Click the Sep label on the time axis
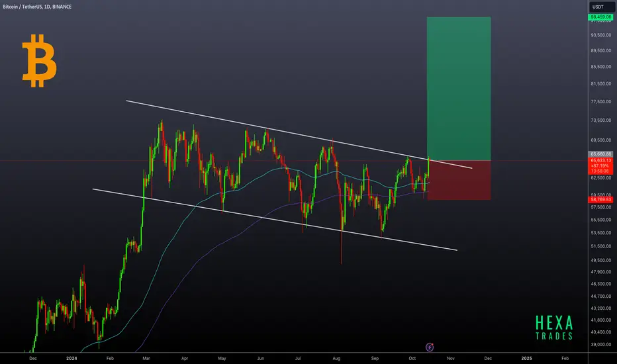617x364 pixels. coord(375,358)
